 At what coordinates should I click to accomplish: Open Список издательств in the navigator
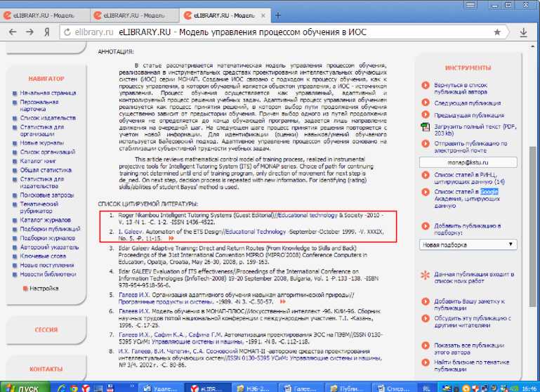[48, 118]
